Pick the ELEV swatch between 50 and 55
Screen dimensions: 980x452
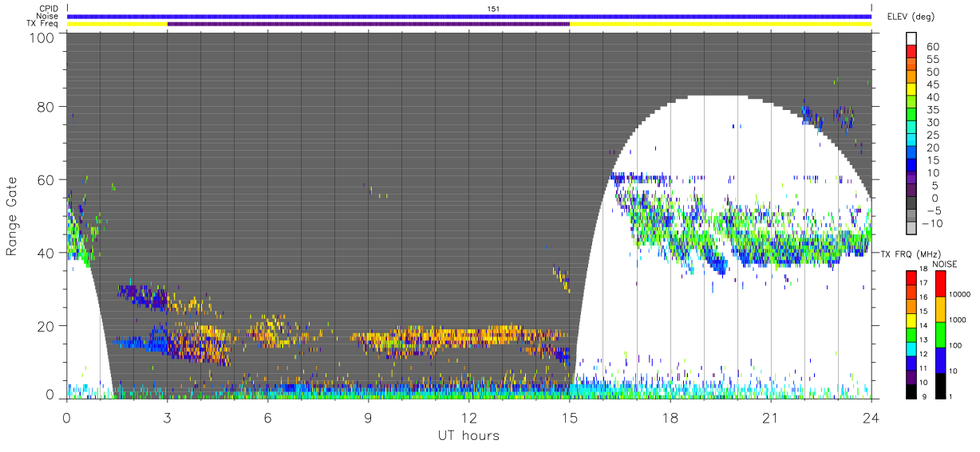click(x=911, y=65)
